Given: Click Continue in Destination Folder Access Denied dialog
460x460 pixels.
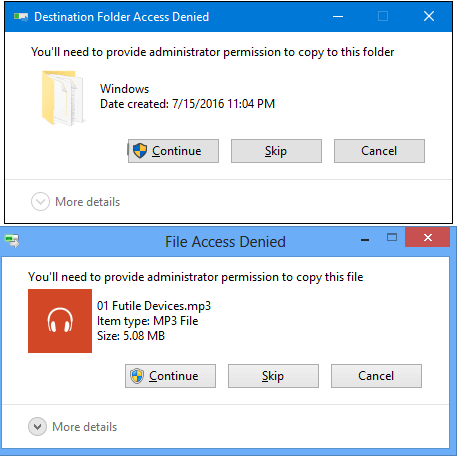Looking at the screenshot, I should [173, 151].
